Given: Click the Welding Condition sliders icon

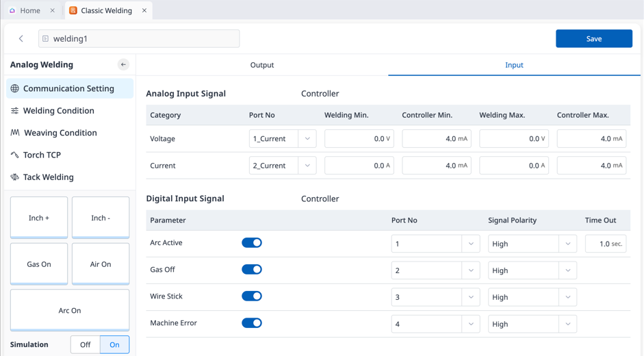Looking at the screenshot, I should tap(15, 111).
